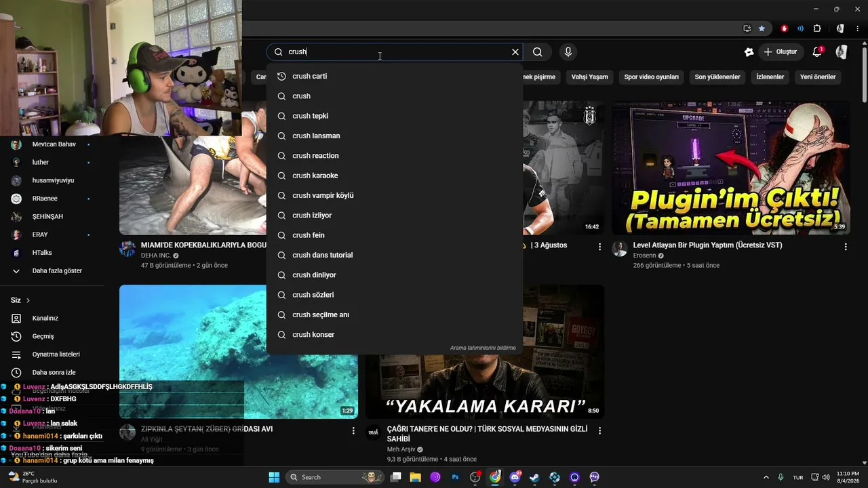Choose the 'crush konser' suggestion

[x=395, y=335]
